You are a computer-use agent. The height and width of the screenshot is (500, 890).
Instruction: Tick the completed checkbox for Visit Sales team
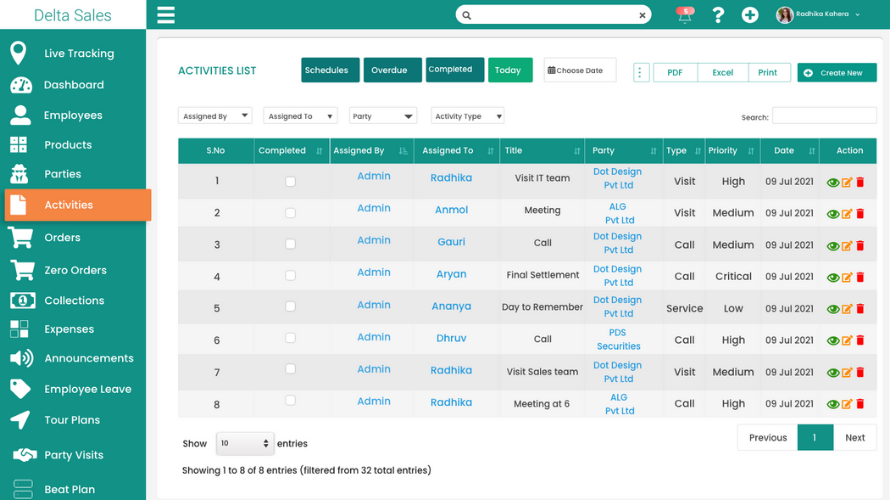(290, 372)
